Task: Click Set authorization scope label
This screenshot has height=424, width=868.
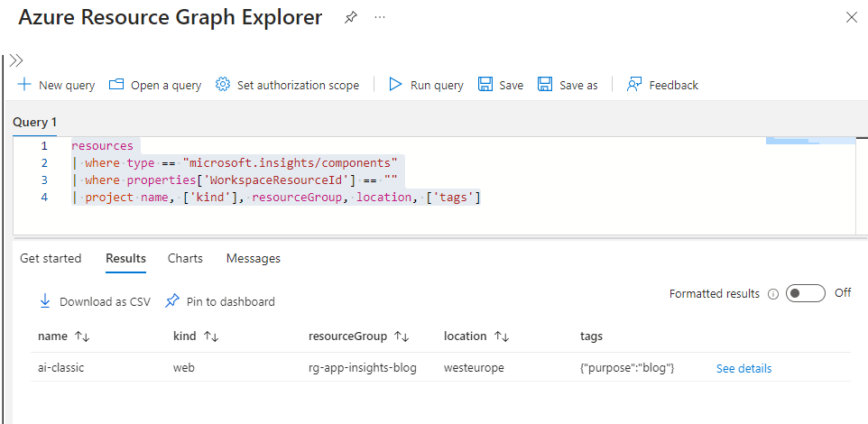Action: coord(298,85)
